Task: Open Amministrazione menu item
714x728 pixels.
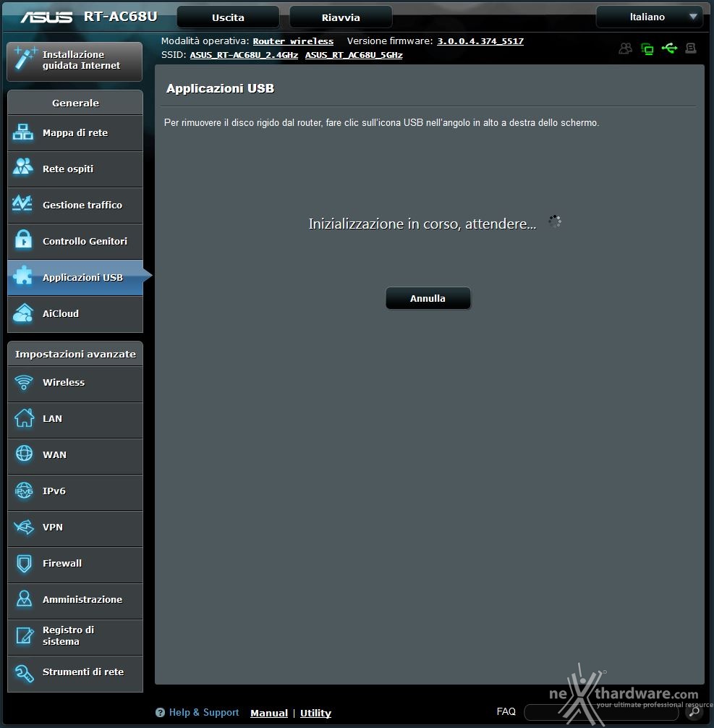Action: tap(75, 601)
